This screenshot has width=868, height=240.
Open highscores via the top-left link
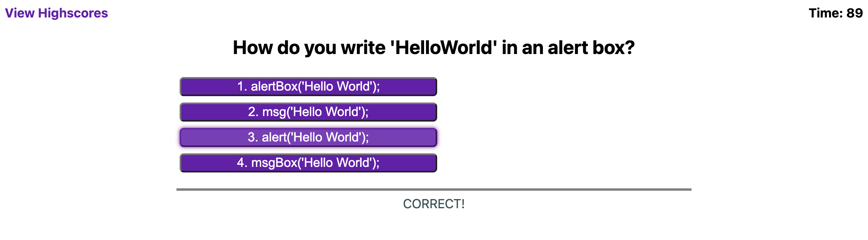click(56, 13)
